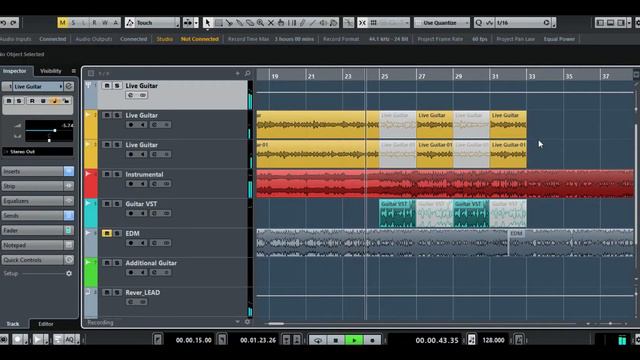Click Stop in the transport bar
Screen dimensions: 640x360
click(336, 340)
